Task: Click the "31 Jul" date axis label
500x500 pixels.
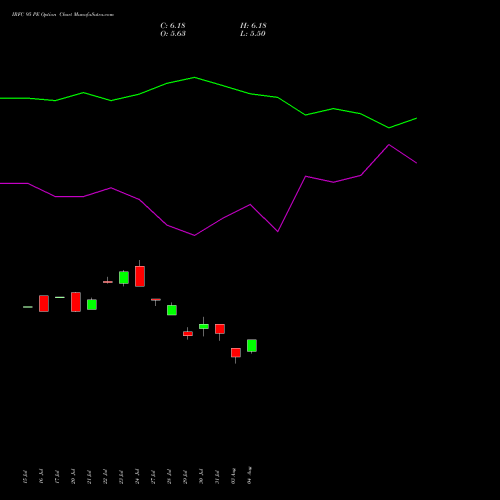Action: point(217,477)
